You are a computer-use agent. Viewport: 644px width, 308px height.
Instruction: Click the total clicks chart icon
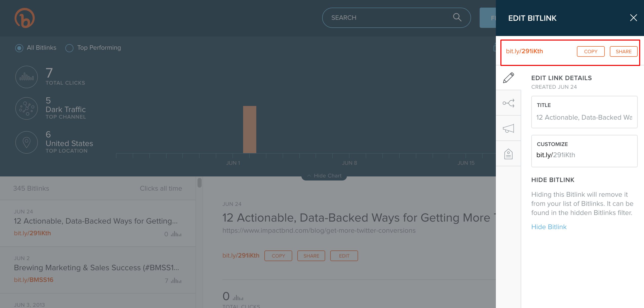click(27, 77)
